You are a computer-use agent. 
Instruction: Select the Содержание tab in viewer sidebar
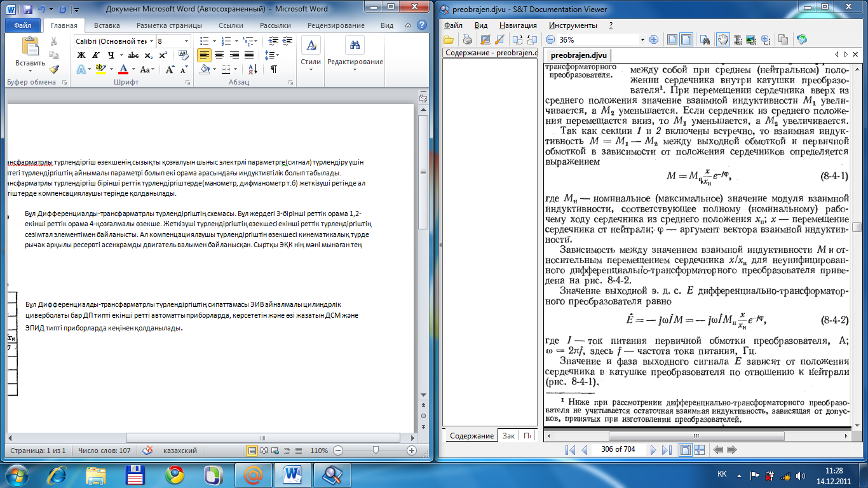[x=471, y=436]
